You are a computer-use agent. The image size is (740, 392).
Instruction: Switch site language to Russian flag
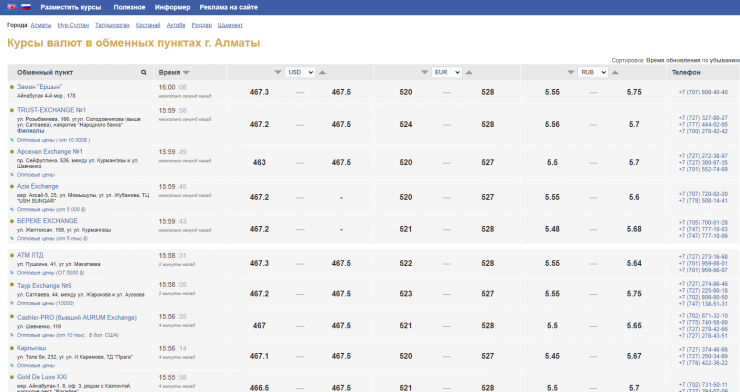pos(25,7)
